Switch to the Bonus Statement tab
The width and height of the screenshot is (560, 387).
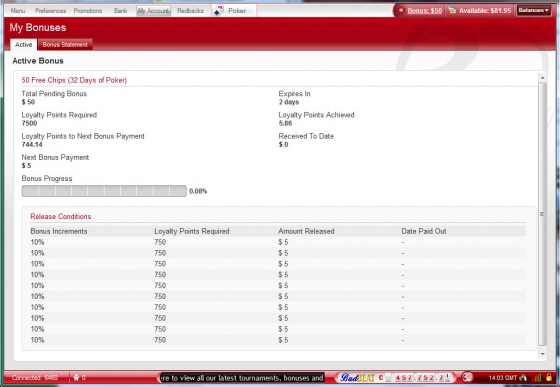tap(65, 45)
